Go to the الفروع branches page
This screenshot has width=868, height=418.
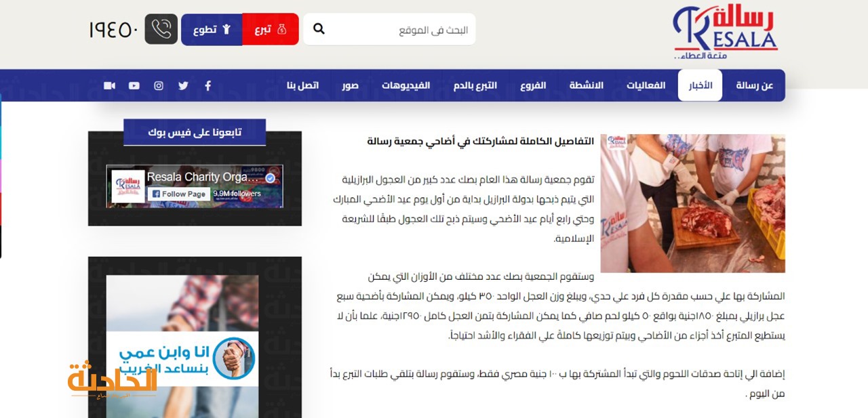point(533,85)
